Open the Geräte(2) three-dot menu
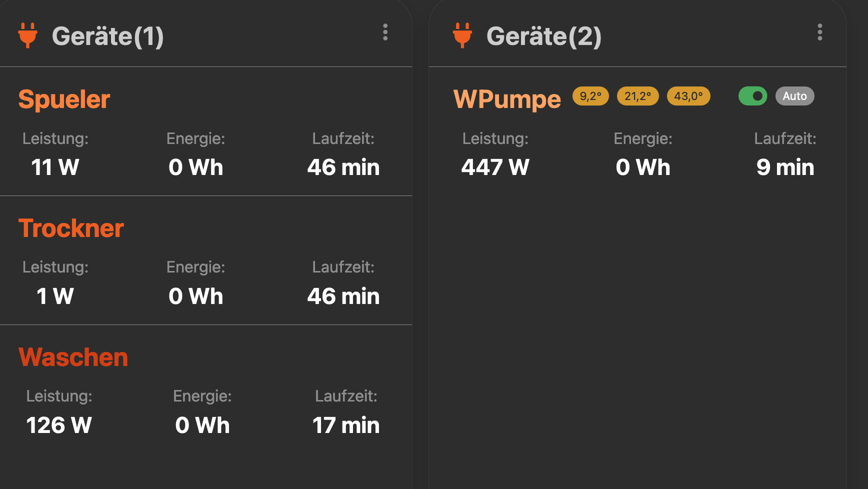Screen dimensions: 868x489 (x=819, y=32)
